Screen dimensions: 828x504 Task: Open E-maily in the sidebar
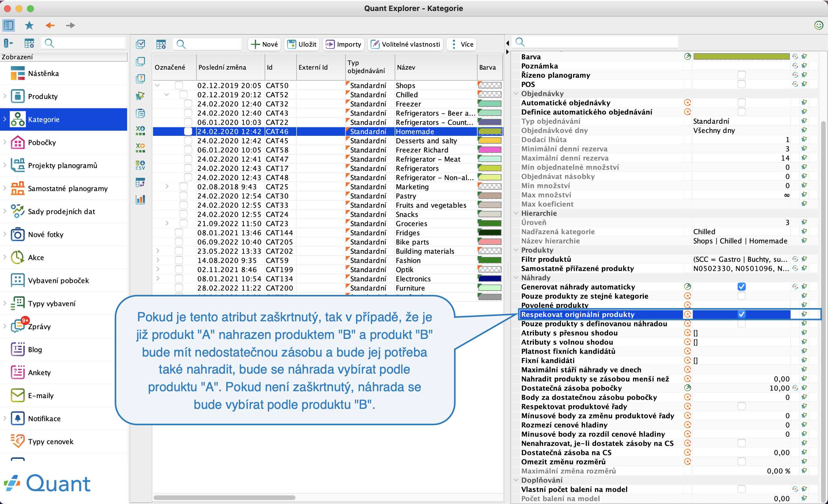point(64,395)
